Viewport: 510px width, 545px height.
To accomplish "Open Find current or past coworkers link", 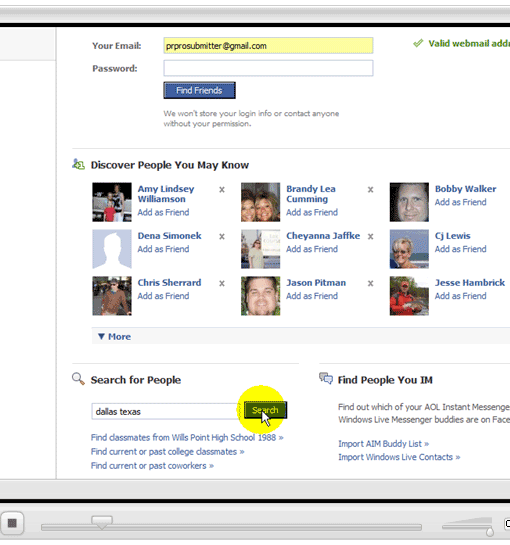I will 152,466.
